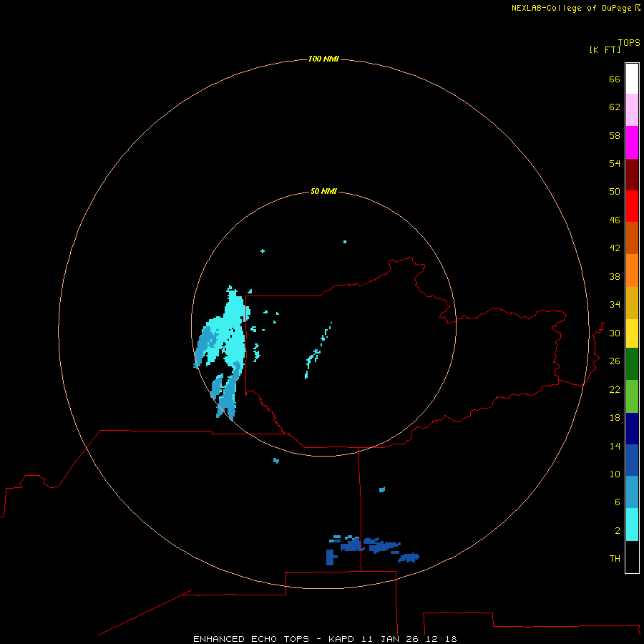This screenshot has height=644, width=644.
Task: Click the legend value 46
Action: point(615,220)
